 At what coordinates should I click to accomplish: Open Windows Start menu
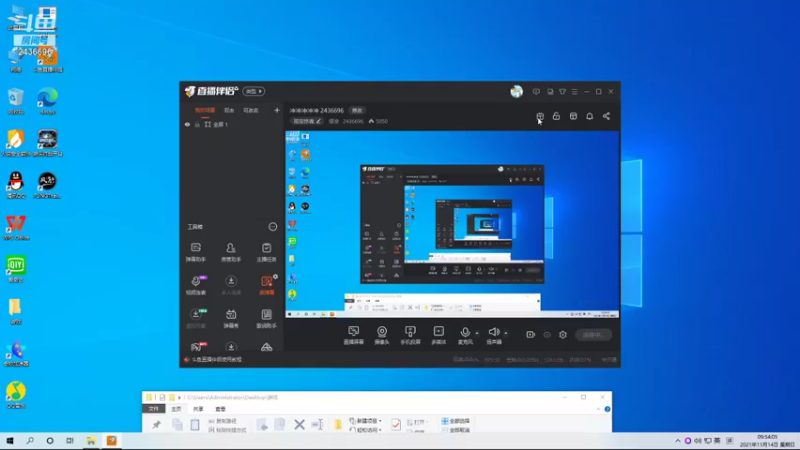10,441
